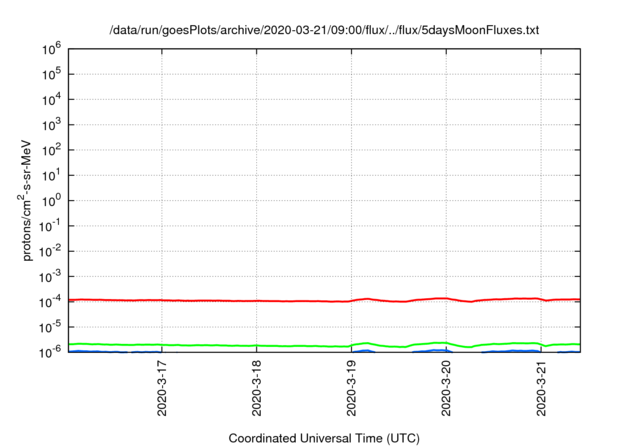
Task: Click the 10^2 y-axis tick label
Action: coord(51,150)
